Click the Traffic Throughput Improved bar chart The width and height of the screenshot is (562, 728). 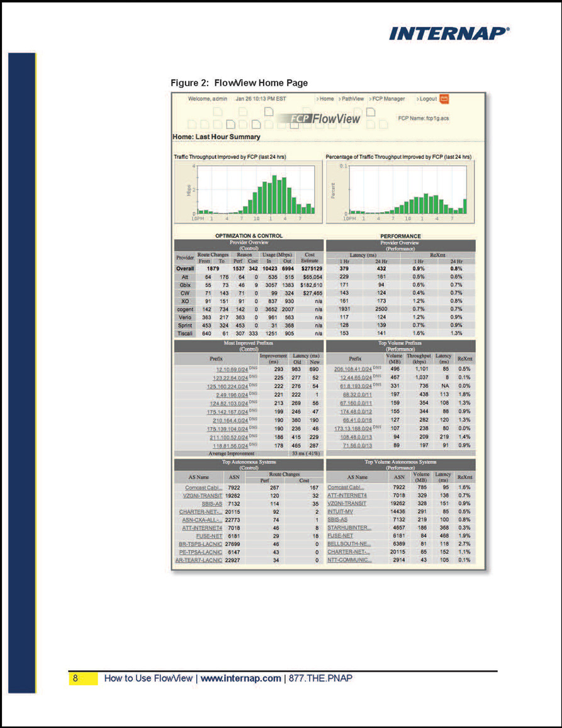click(249, 192)
